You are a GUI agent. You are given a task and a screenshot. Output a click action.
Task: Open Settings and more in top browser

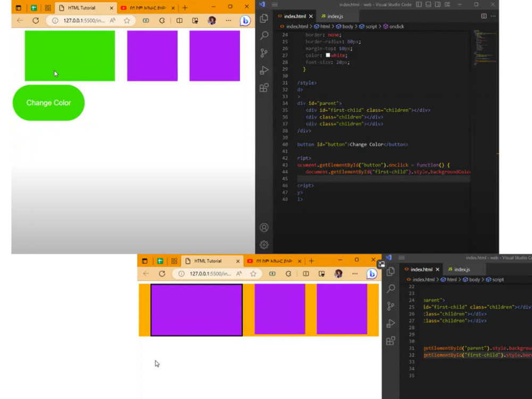pyautogui.click(x=228, y=21)
